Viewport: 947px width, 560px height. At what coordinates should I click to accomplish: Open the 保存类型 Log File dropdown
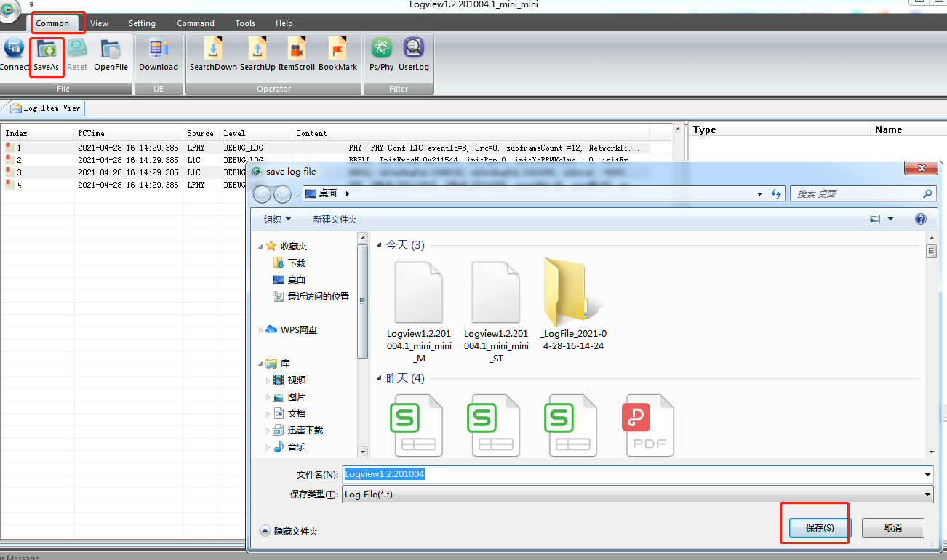pyautogui.click(x=927, y=495)
